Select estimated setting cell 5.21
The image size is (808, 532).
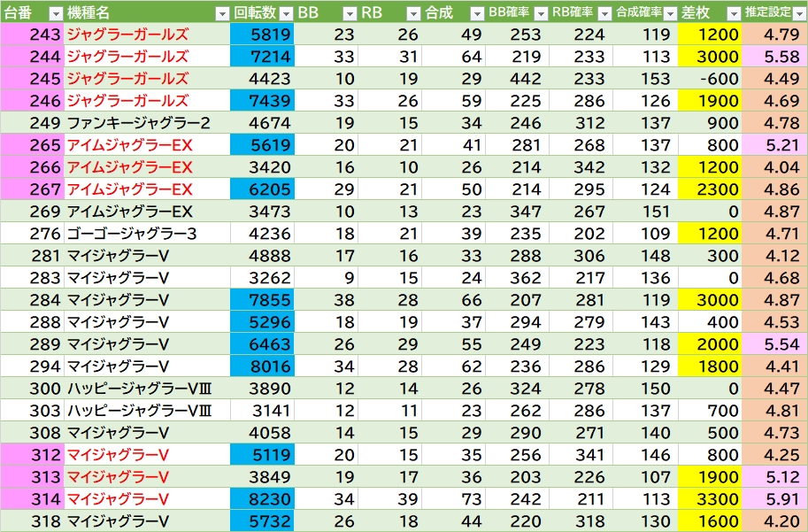774,145
